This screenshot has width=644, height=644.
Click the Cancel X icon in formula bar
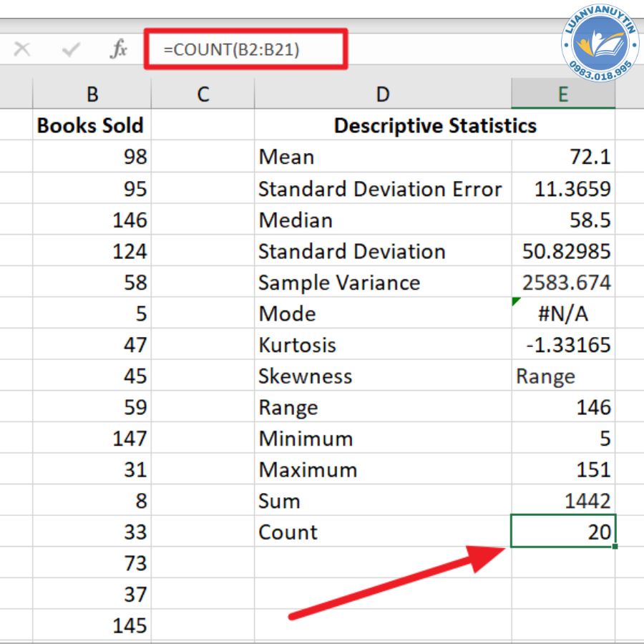[22, 49]
